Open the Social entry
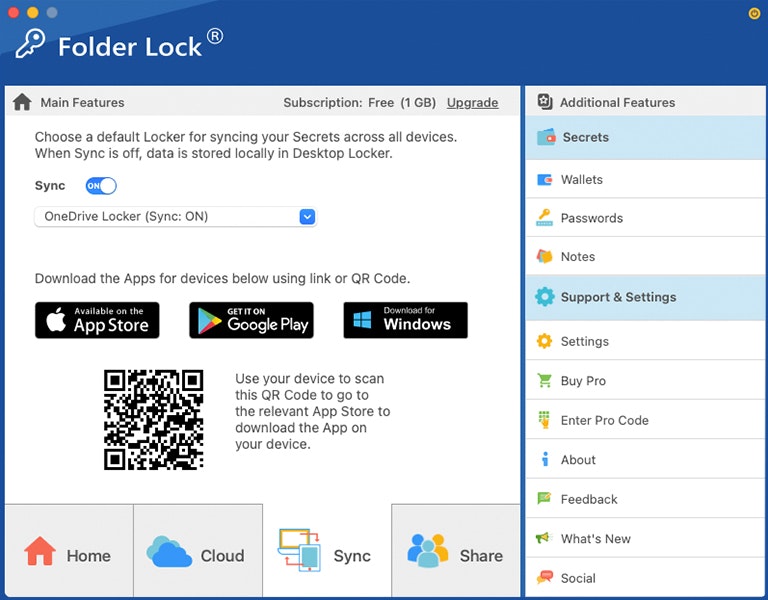 point(646,577)
